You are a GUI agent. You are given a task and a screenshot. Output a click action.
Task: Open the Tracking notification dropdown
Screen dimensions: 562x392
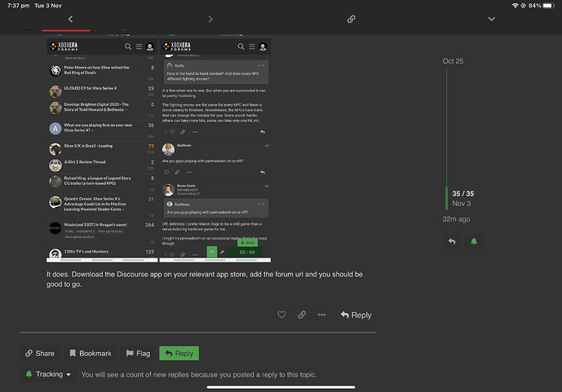click(x=48, y=374)
